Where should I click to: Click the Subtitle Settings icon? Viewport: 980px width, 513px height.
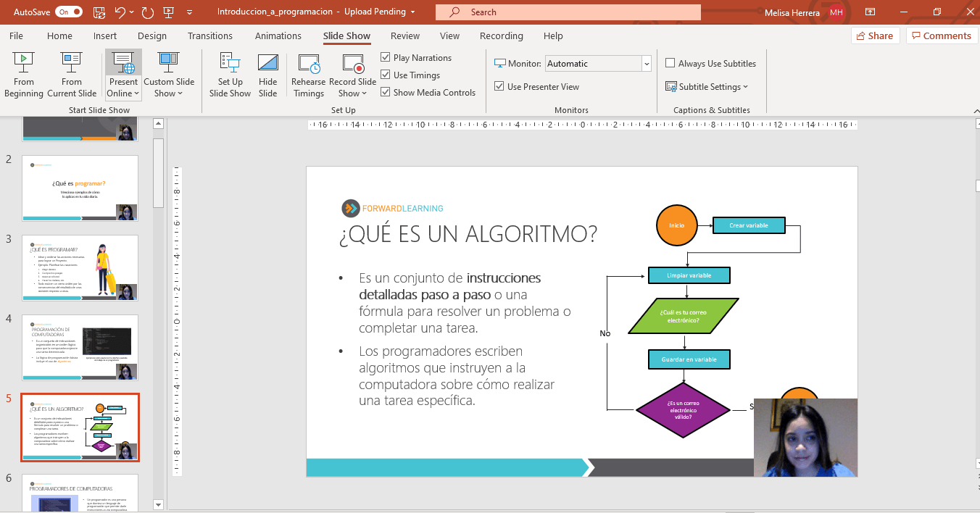click(671, 87)
